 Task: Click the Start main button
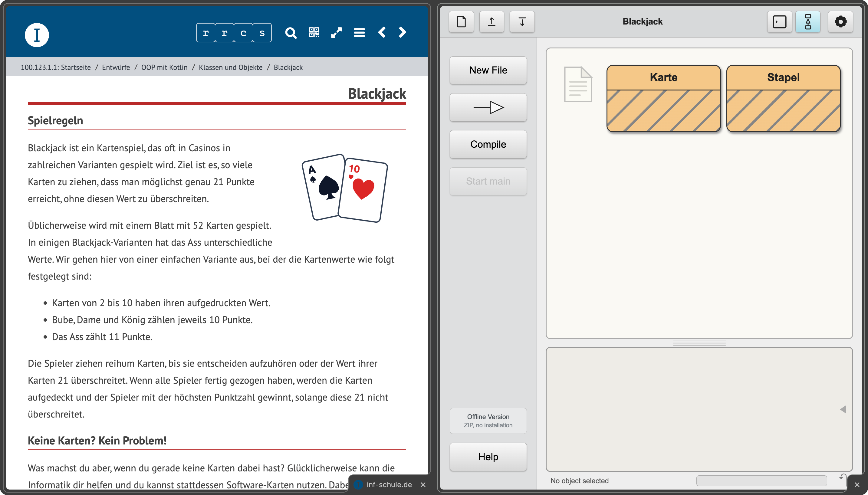488,181
